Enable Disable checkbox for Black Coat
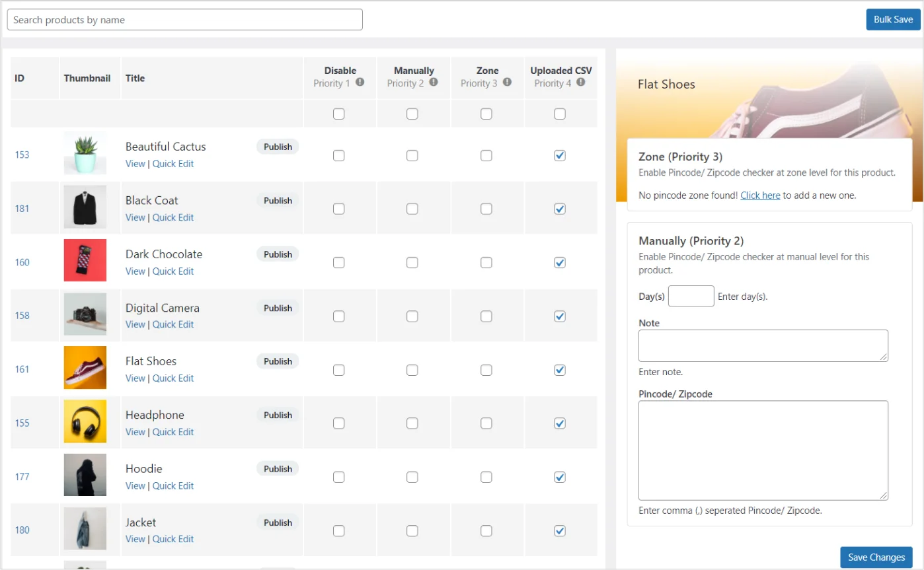 339,209
